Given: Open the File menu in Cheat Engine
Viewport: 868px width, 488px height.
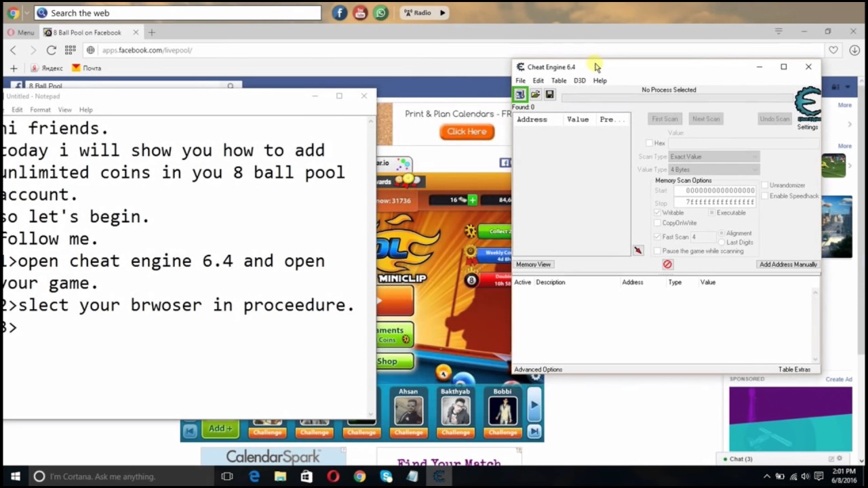Looking at the screenshot, I should [x=520, y=81].
